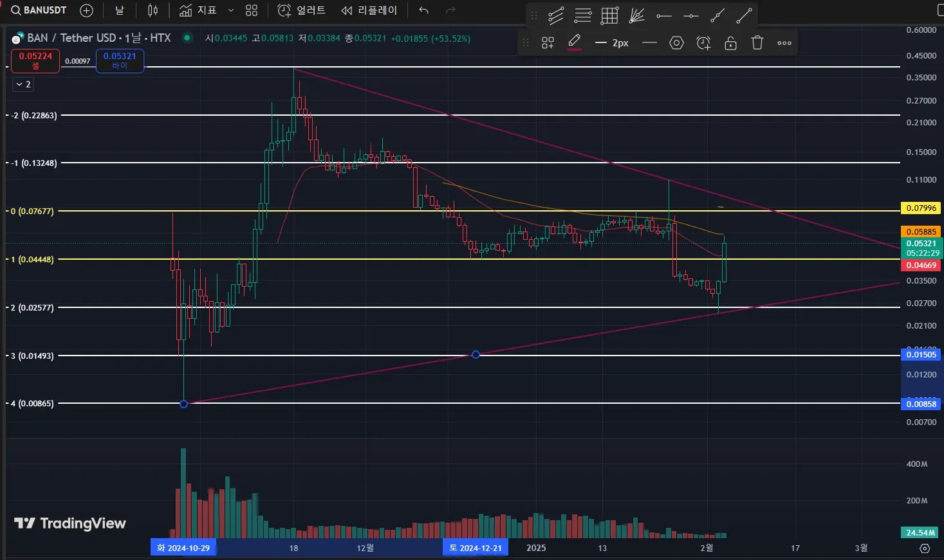Screen dimensions: 944x560
Task: Click the 4 (0.00865) Fib level label
Action: pyautogui.click(x=32, y=404)
